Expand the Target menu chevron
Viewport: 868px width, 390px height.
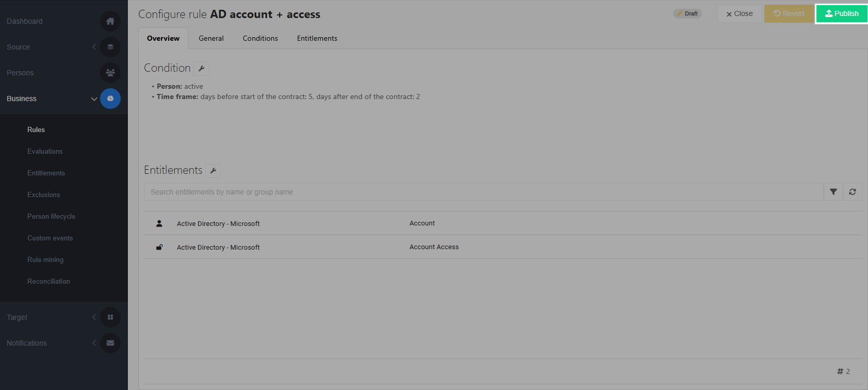click(x=94, y=317)
